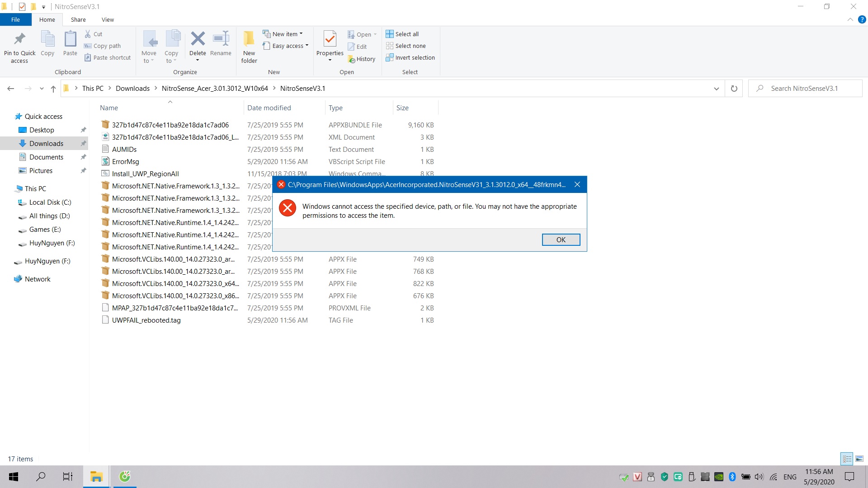This screenshot has width=868, height=488.
Task: Open the File menu tab
Action: coord(16,19)
